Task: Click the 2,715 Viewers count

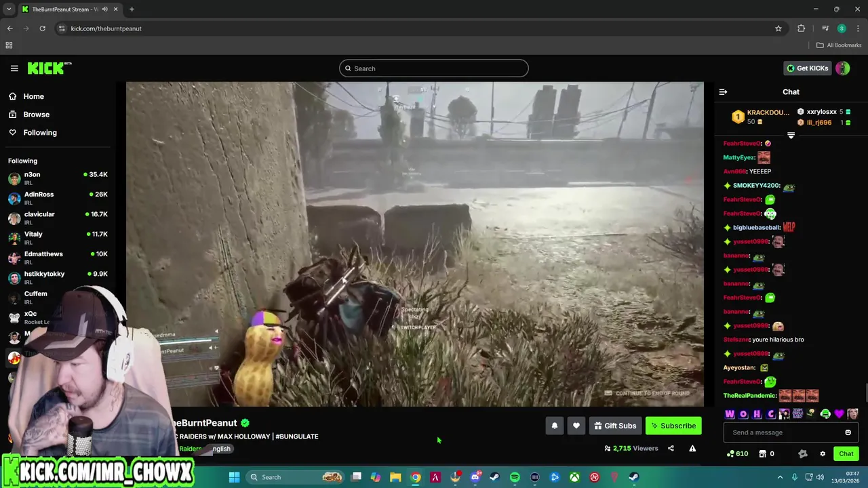Action: (631, 448)
